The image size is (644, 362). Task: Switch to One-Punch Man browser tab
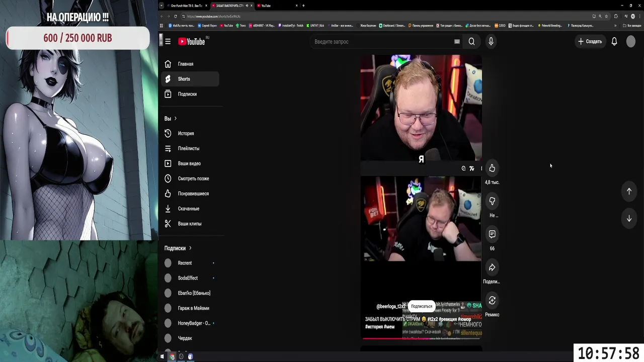point(187,6)
